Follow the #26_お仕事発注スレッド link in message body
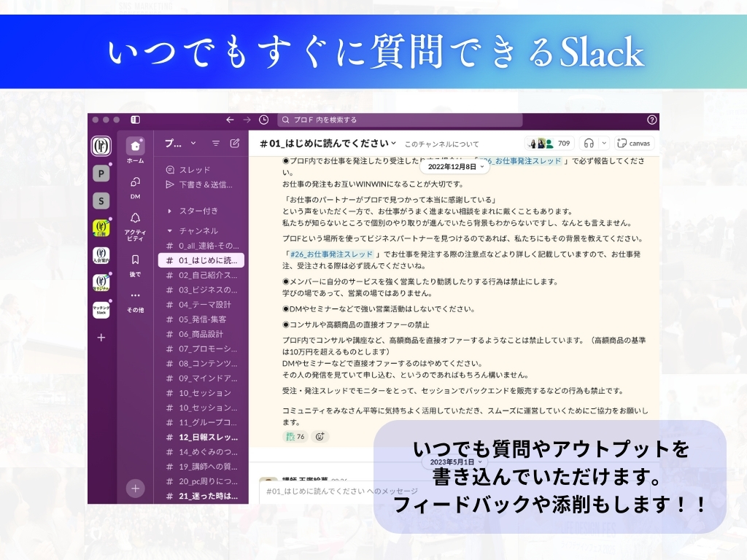 pos(330,254)
